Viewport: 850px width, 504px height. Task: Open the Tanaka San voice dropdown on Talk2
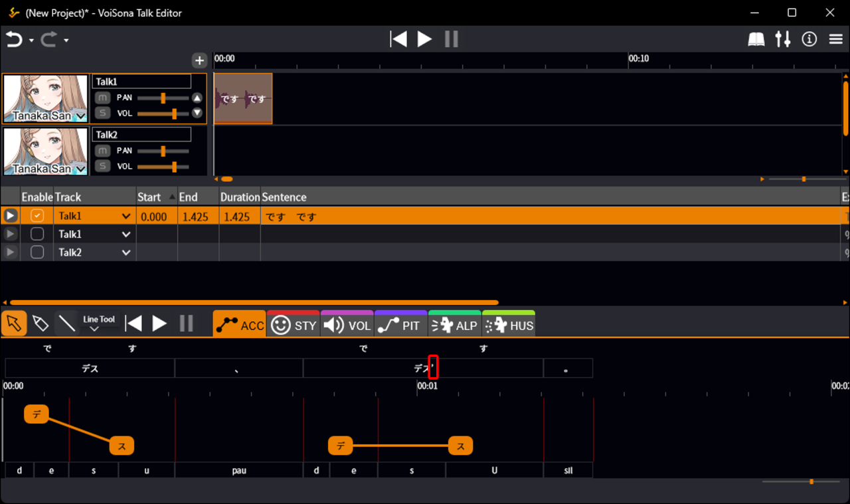pyautogui.click(x=80, y=170)
